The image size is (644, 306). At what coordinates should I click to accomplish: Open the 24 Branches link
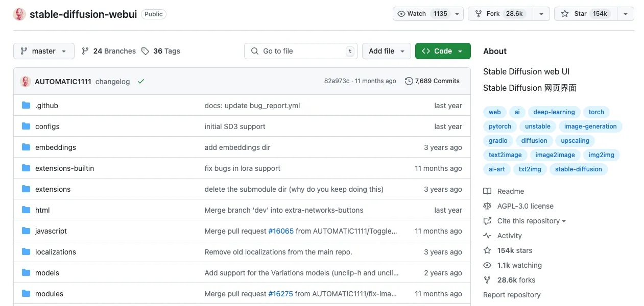[x=109, y=51]
